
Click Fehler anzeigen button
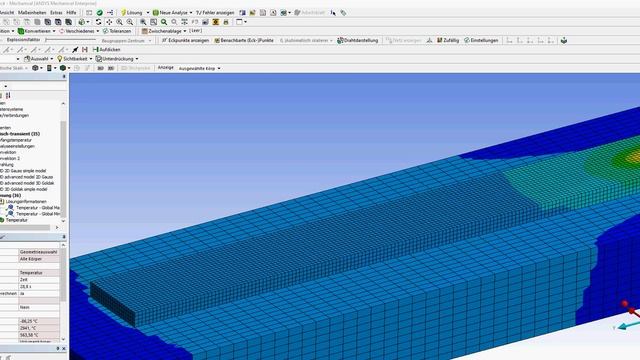(x=215, y=13)
